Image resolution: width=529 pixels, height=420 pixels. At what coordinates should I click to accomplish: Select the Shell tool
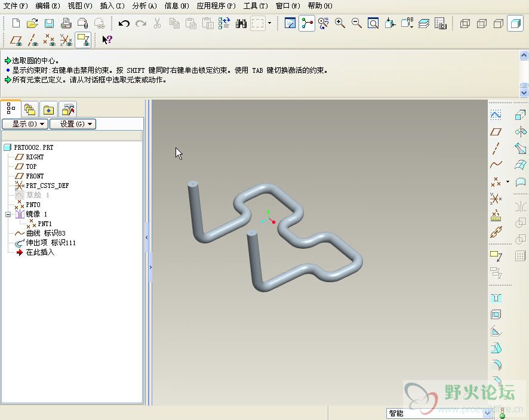[x=496, y=315]
